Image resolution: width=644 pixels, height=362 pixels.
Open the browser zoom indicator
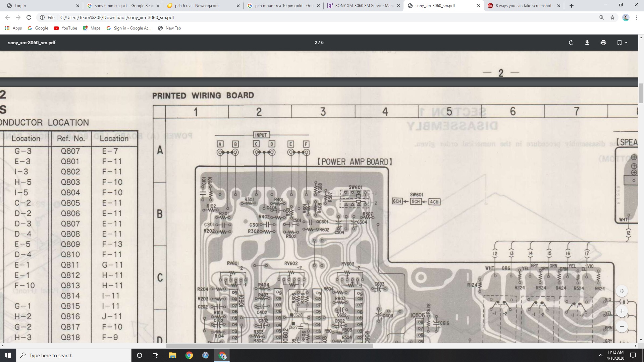click(x=601, y=17)
